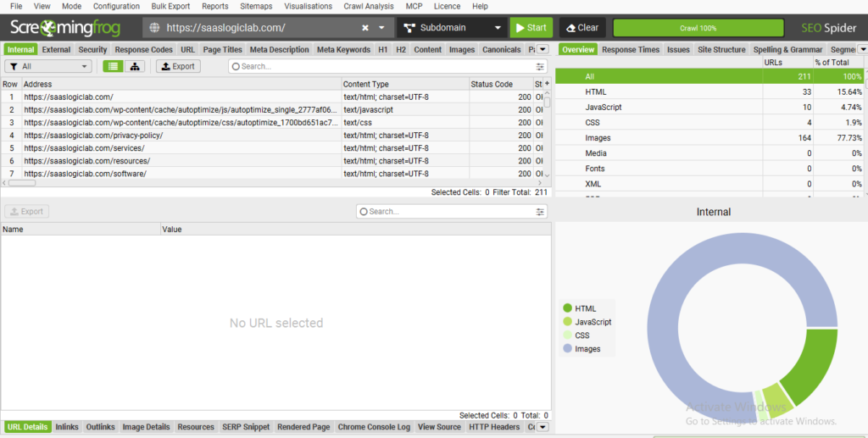
Task: Select the Images row in Overview
Action: (x=709, y=138)
